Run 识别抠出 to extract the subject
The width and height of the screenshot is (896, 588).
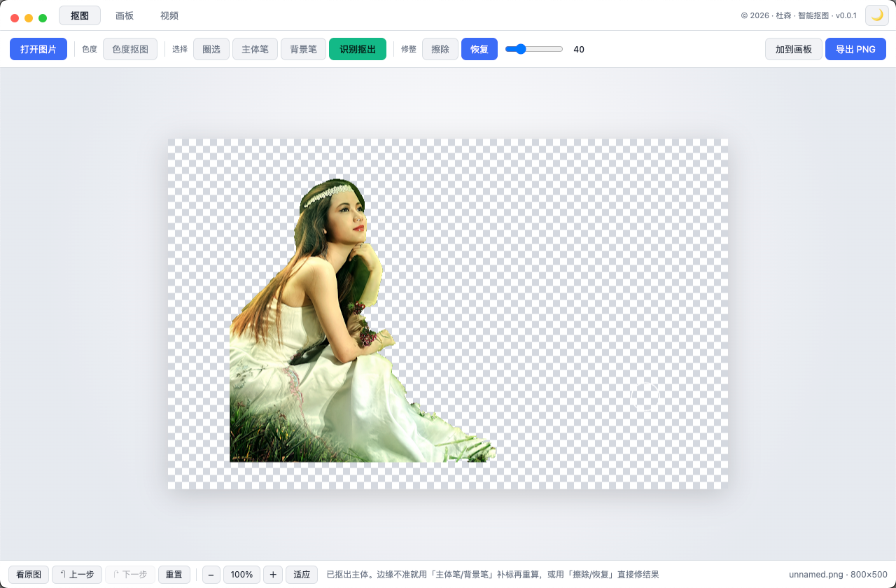[x=358, y=49]
